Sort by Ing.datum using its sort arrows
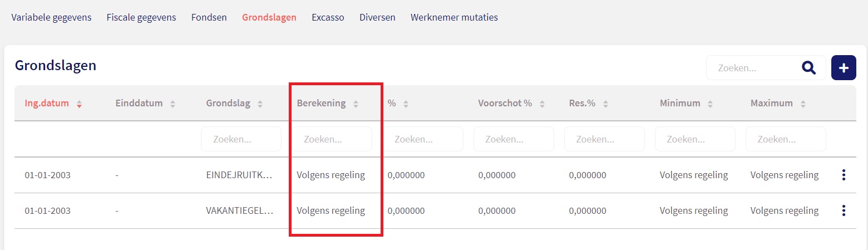This screenshot has width=868, height=250. coord(79,104)
